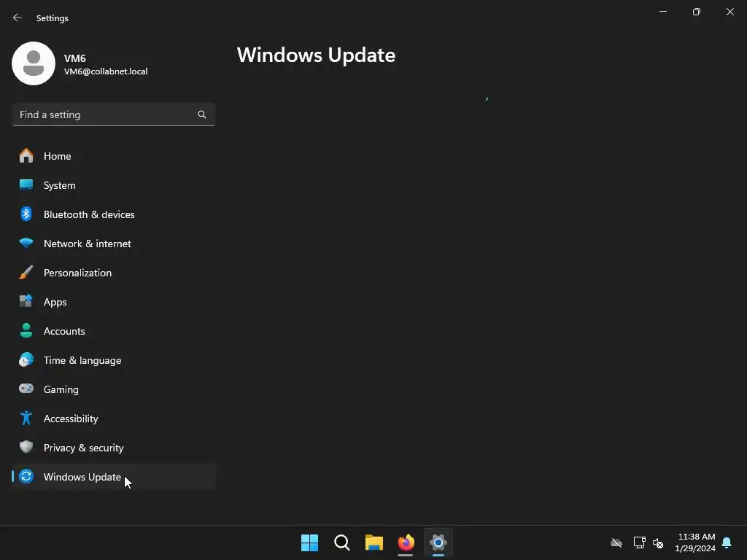Open taskbar Search

pos(342,542)
